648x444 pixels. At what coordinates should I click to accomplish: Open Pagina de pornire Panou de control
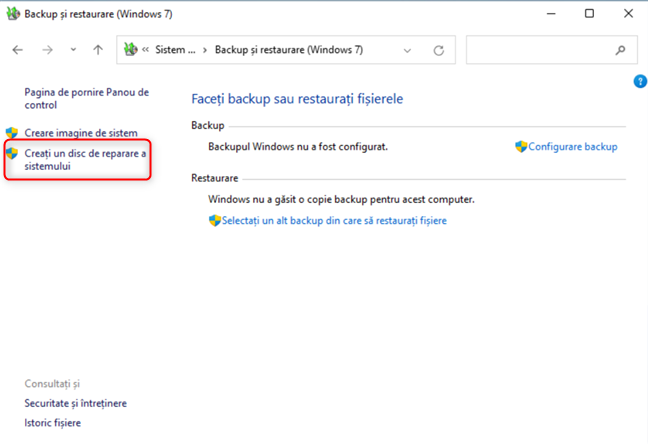tap(86, 98)
